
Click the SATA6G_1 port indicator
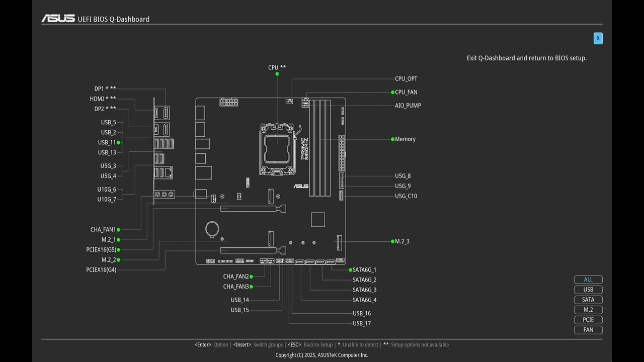[350, 269]
